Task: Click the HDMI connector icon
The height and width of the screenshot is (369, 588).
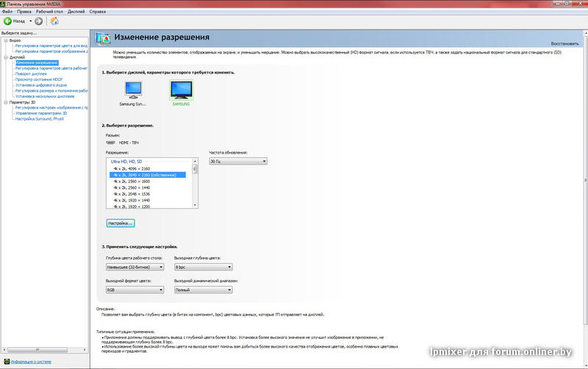Action: click(111, 143)
